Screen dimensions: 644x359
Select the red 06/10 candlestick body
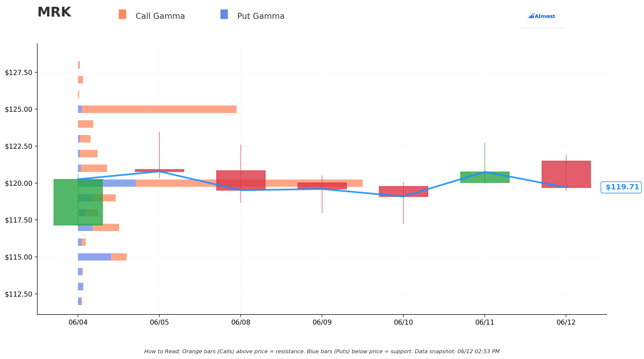pyautogui.click(x=404, y=191)
